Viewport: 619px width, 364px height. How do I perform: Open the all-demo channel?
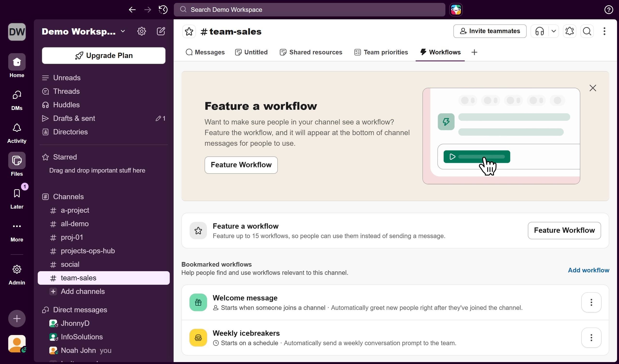(104, 224)
